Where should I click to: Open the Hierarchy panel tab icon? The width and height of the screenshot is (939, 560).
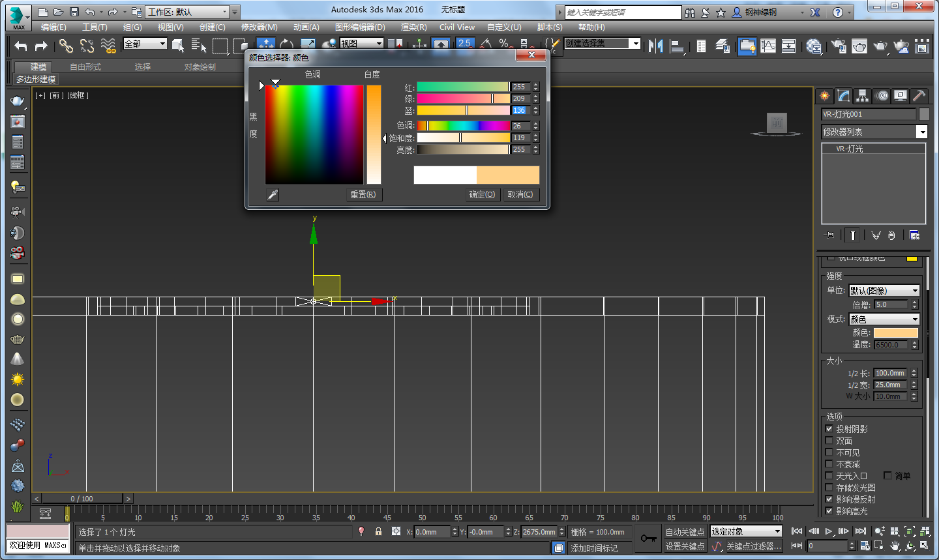click(x=863, y=96)
